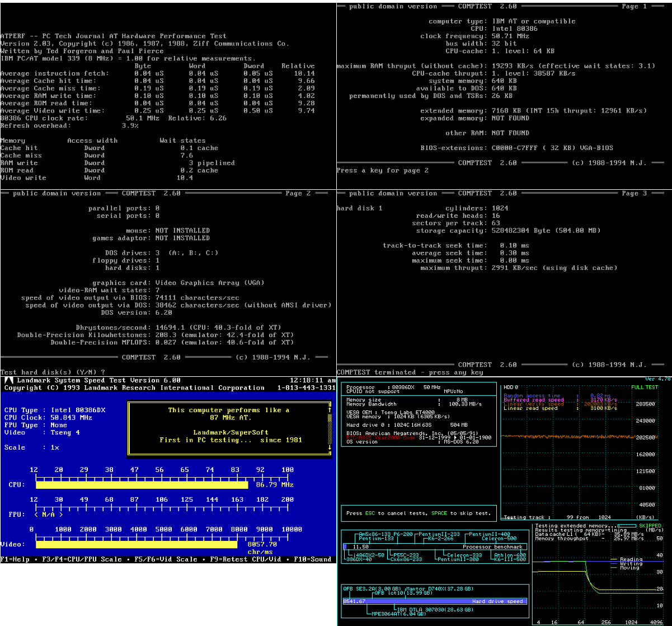Click the 'Average Cache miss time' row
The height and width of the screenshot is (626, 672).
click(158, 88)
